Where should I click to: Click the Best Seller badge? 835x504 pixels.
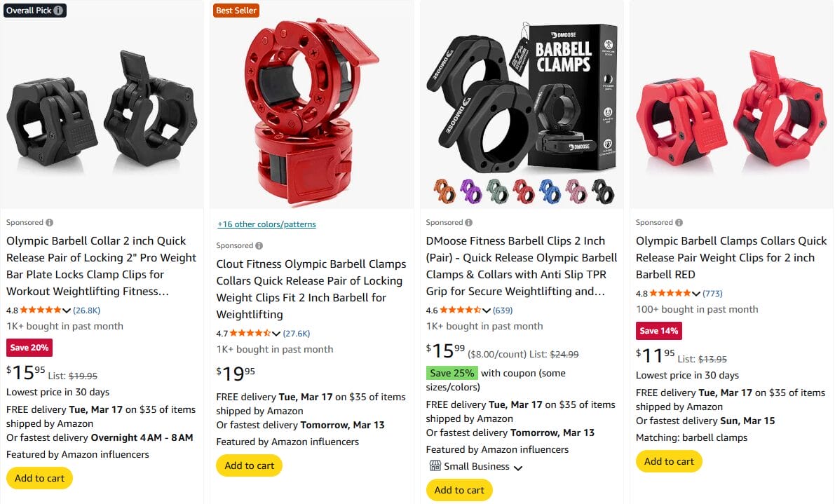coord(236,11)
